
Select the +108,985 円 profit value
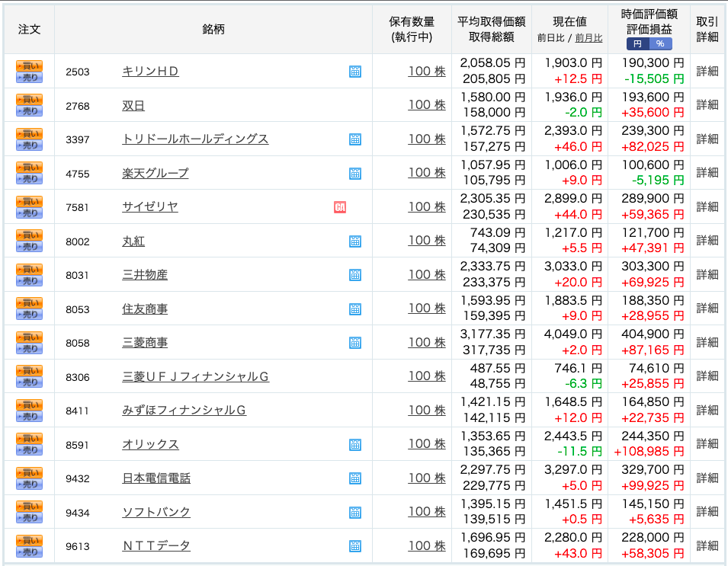point(649,452)
